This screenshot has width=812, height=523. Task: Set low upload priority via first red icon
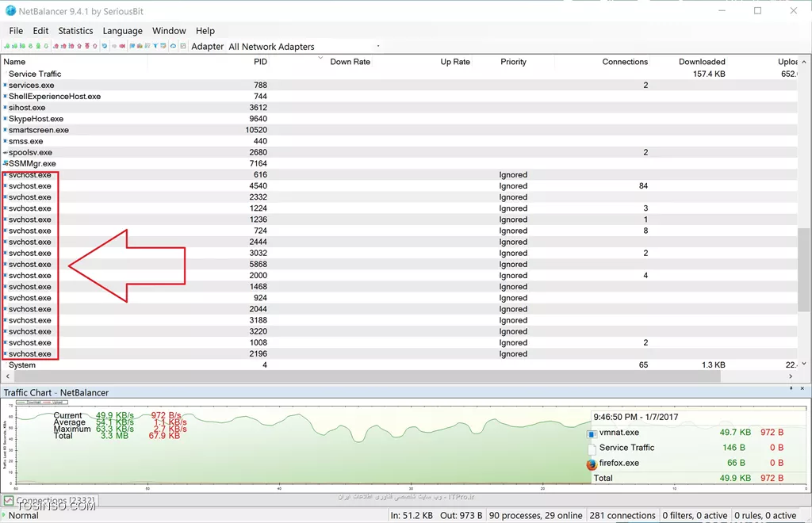coord(56,46)
